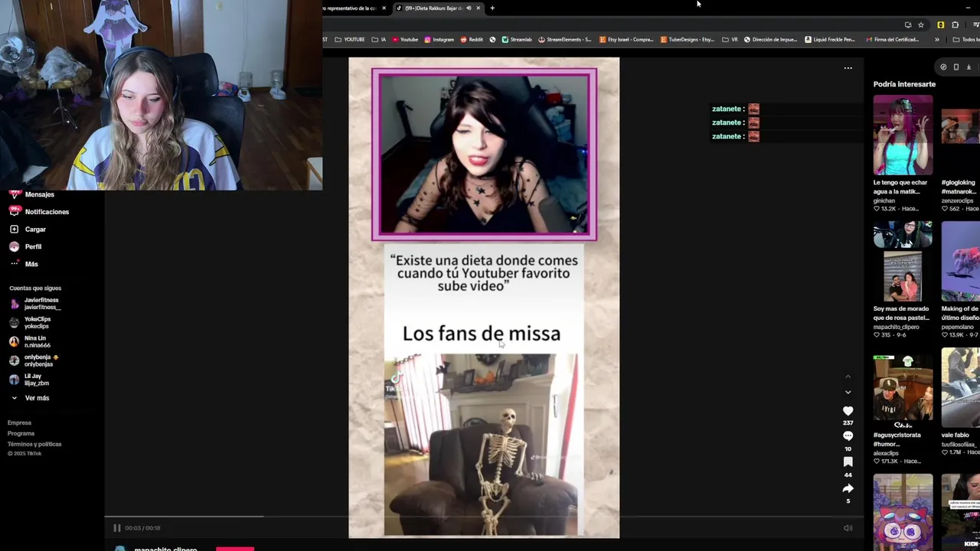Pause the playing TikTok video
Viewport: 980px width, 551px height.
click(x=117, y=528)
